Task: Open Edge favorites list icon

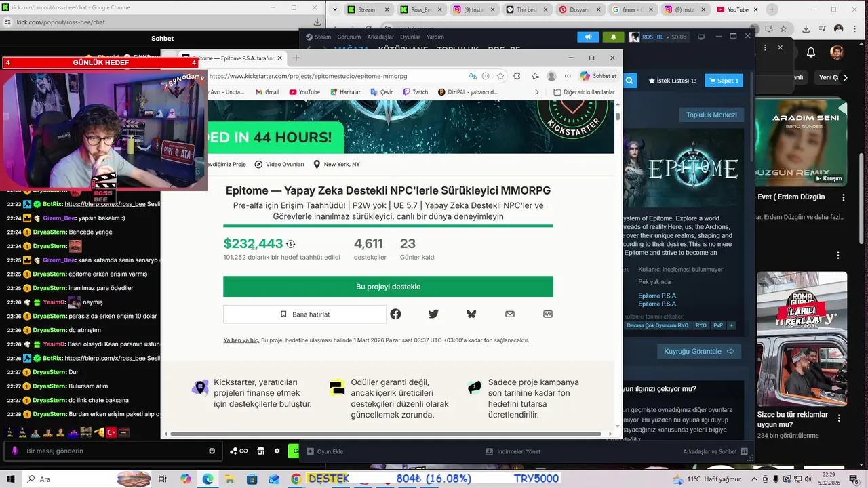Action: tap(535, 76)
